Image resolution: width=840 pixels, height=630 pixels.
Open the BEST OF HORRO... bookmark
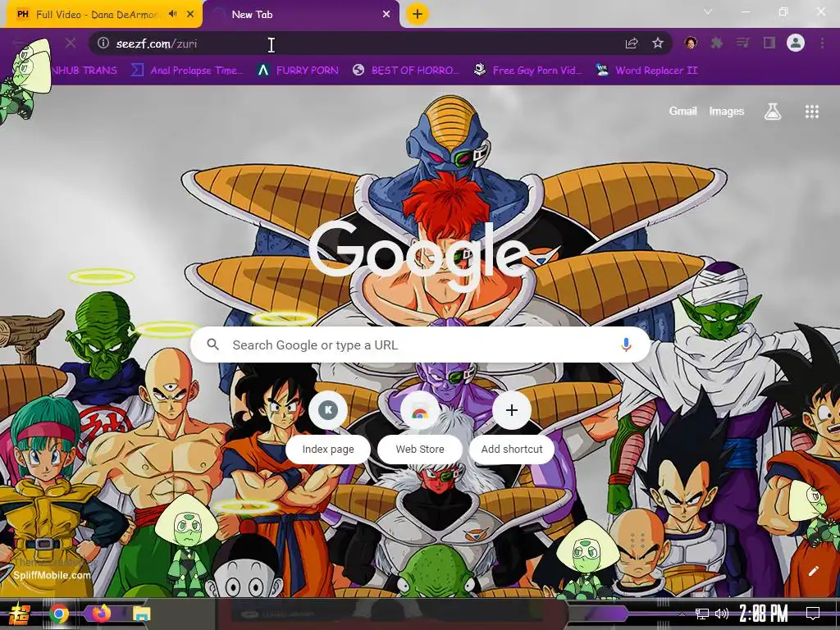point(406,71)
